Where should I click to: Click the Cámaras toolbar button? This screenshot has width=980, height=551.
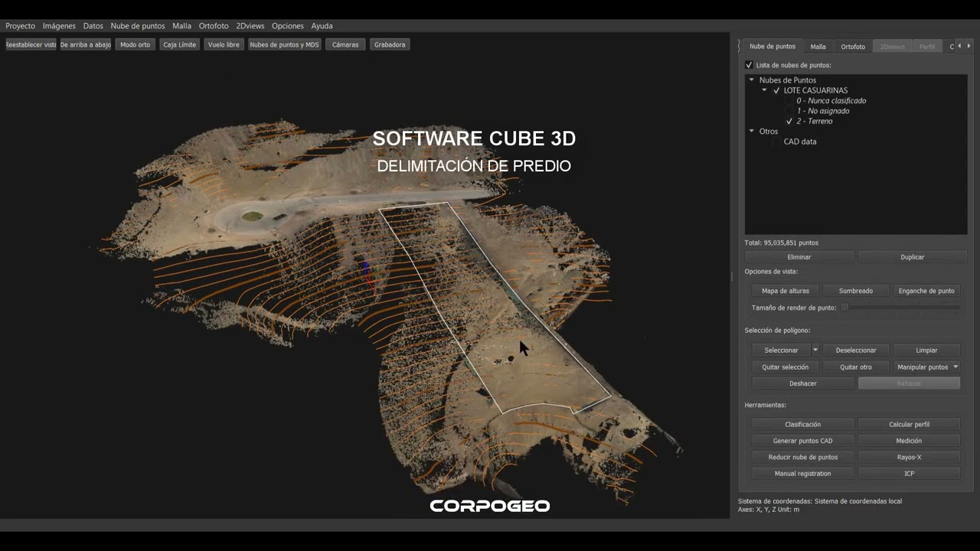pos(345,44)
